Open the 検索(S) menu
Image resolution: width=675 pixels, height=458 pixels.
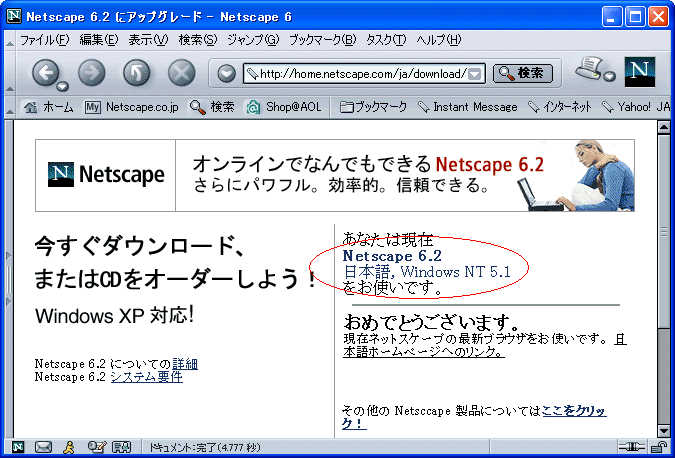click(198, 40)
